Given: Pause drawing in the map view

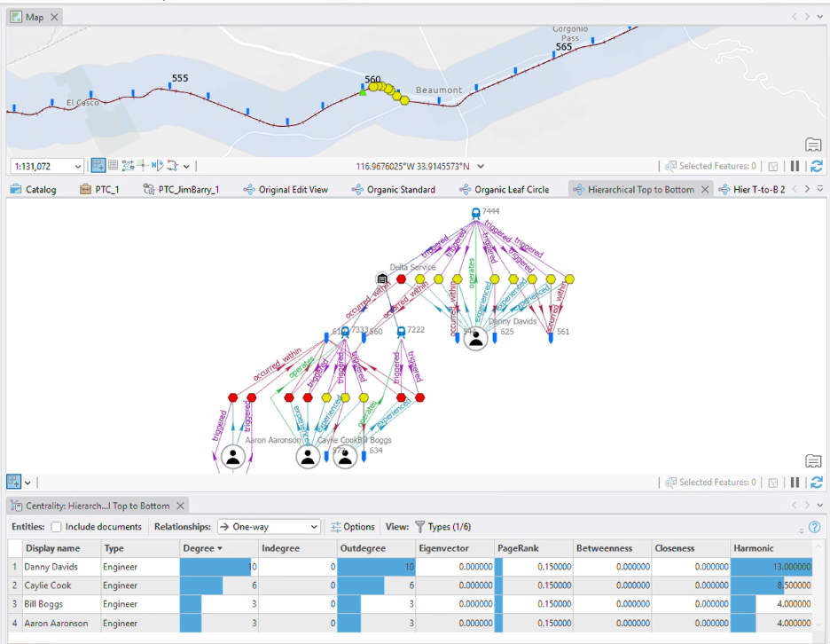Looking at the screenshot, I should pos(795,166).
